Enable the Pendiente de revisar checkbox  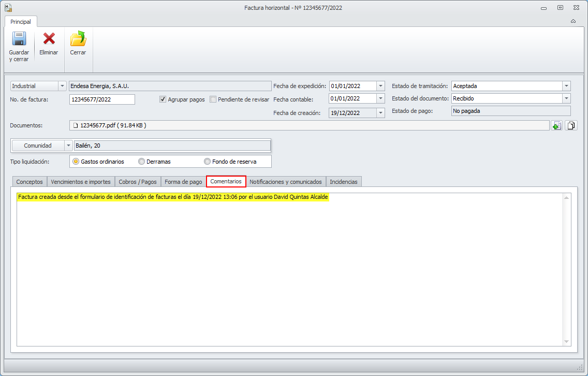(213, 99)
